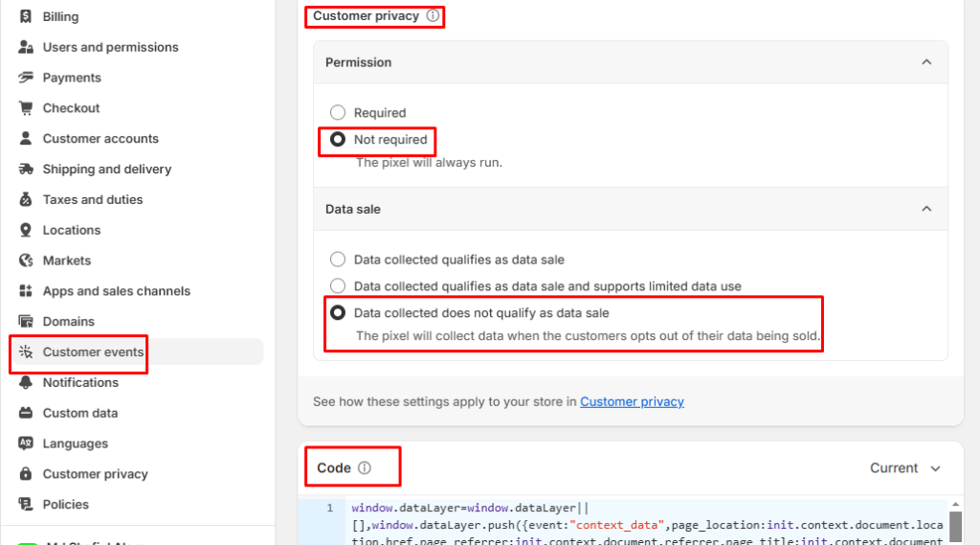Screen dimensions: 980x545
Task: Click the Billing icon in sidebar
Action: (x=26, y=16)
